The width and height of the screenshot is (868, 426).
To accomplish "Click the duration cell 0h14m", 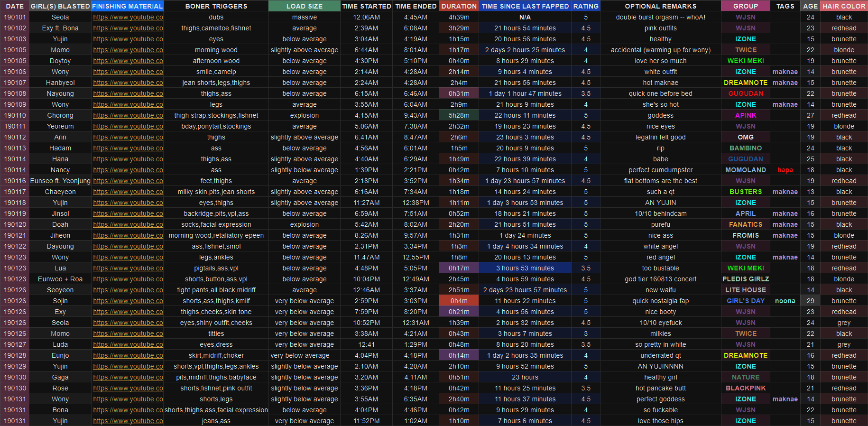I will click(x=459, y=355).
